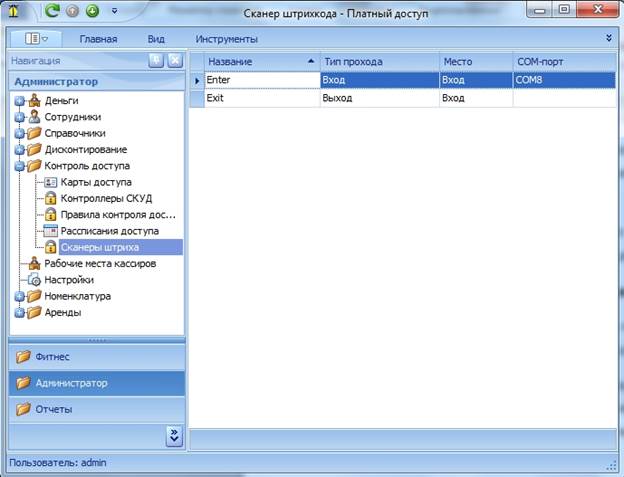This screenshot has width=624, height=477.
Task: Select the Exit row in the grid
Action: coord(260,99)
